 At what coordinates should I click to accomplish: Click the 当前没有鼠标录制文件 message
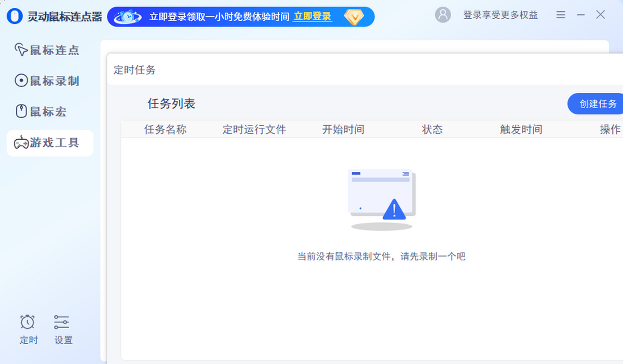tap(382, 256)
